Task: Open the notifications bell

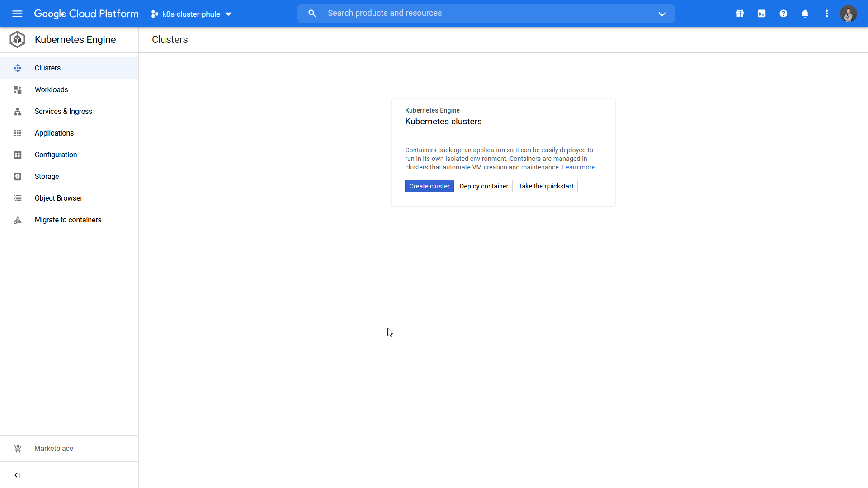Action: (x=805, y=14)
